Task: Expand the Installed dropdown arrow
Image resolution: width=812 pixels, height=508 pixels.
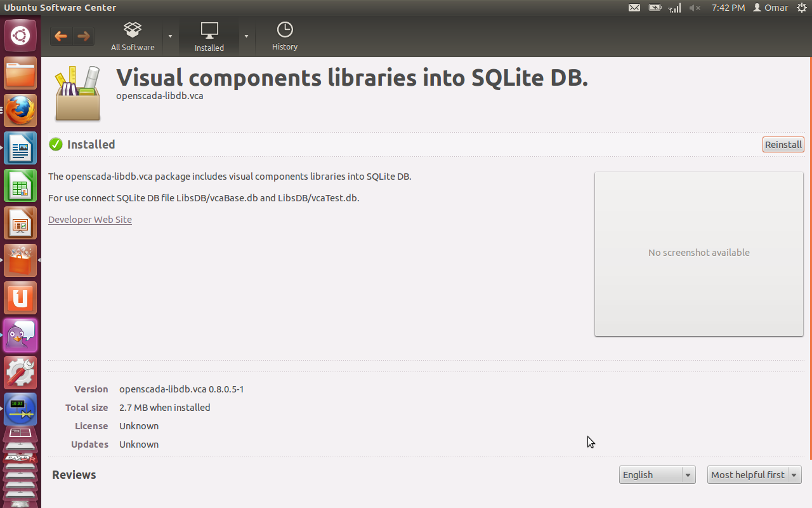Action: click(x=246, y=36)
